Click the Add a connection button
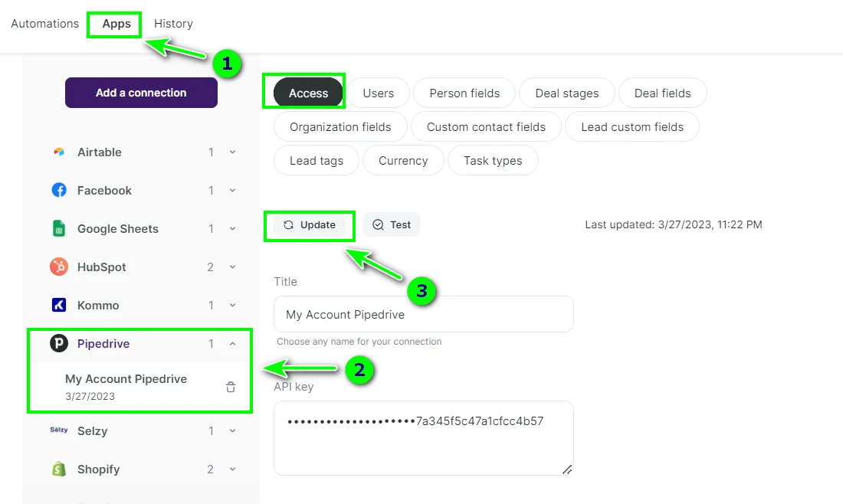This screenshot has height=504, width=843. click(140, 92)
